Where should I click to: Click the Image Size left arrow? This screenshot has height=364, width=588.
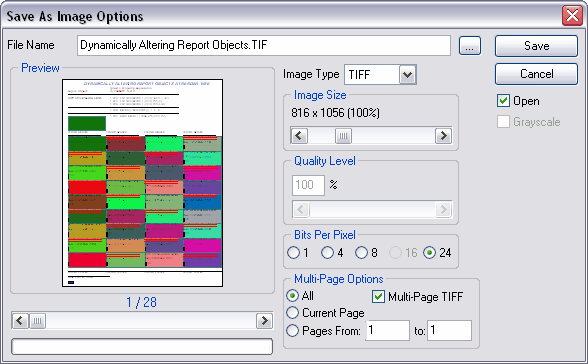tap(299, 136)
